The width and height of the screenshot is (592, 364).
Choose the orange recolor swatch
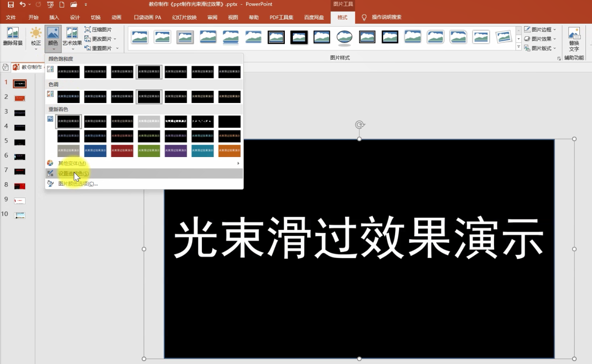(229, 151)
